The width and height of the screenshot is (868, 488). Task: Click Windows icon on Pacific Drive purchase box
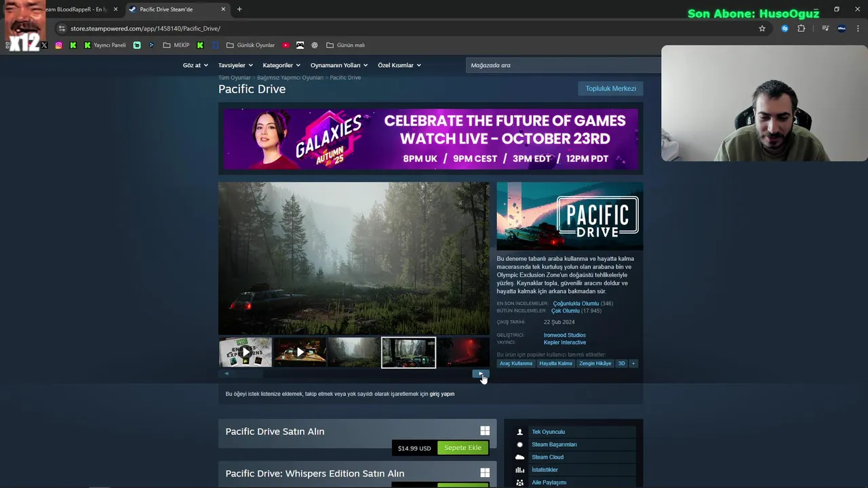coord(485,430)
